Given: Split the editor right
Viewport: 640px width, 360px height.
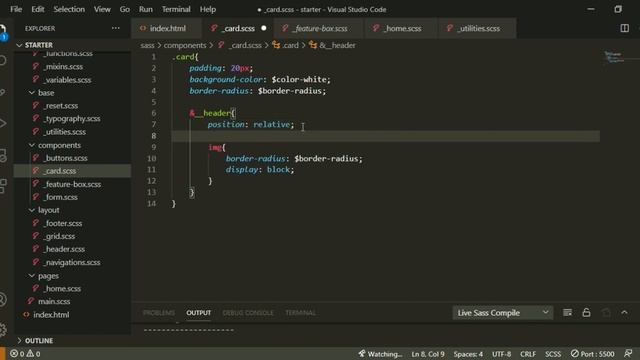Looking at the screenshot, I should [x=624, y=28].
